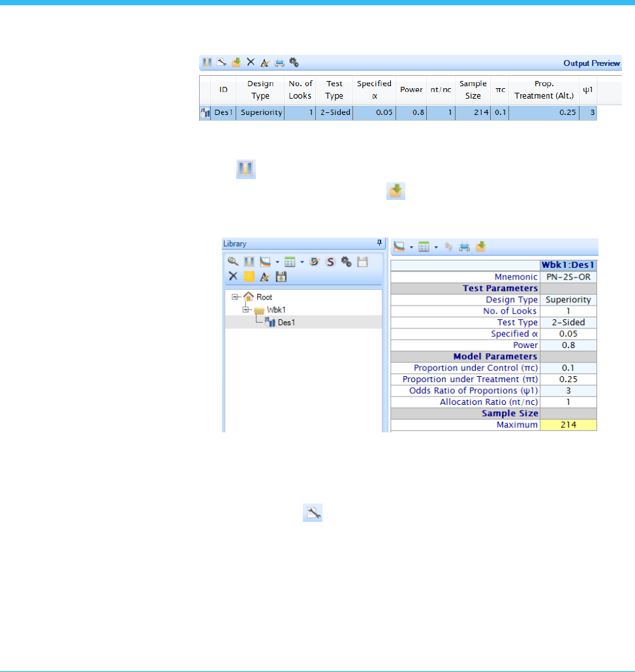Save design to workbook from Output Preview toolbar
Screen dimensions: 635x672
coord(236,63)
